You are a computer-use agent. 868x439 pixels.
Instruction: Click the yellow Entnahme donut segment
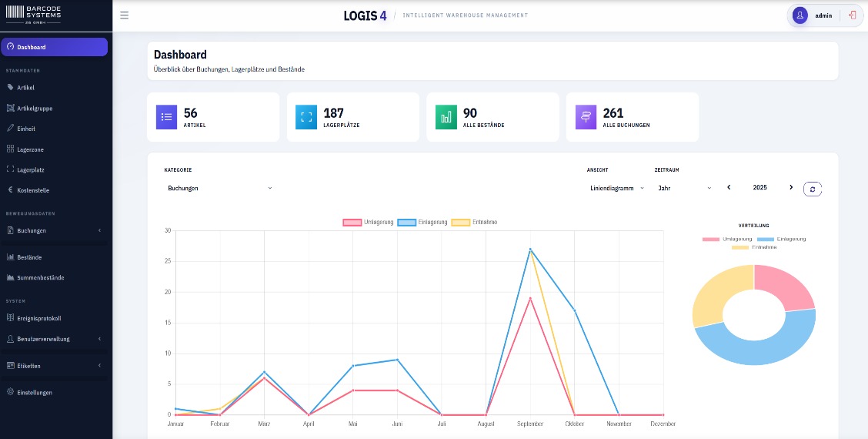click(719, 293)
